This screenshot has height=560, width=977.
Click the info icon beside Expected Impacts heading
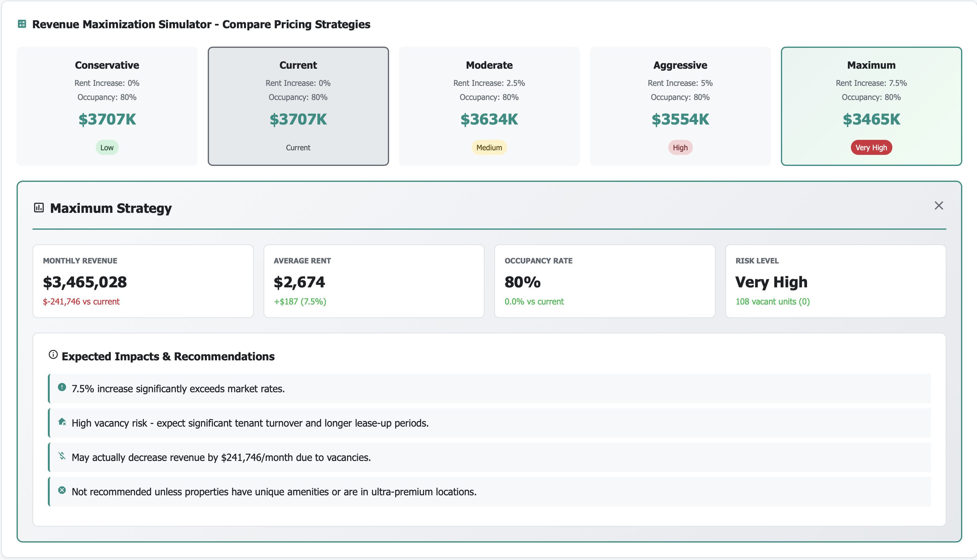(53, 355)
